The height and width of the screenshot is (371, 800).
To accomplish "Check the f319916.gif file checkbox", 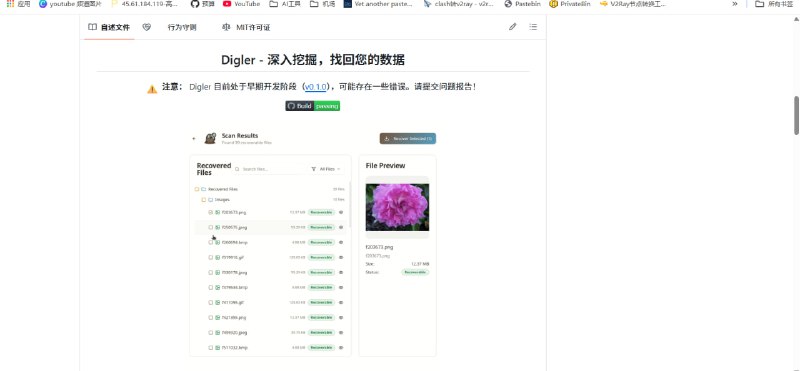I will click(x=211, y=257).
